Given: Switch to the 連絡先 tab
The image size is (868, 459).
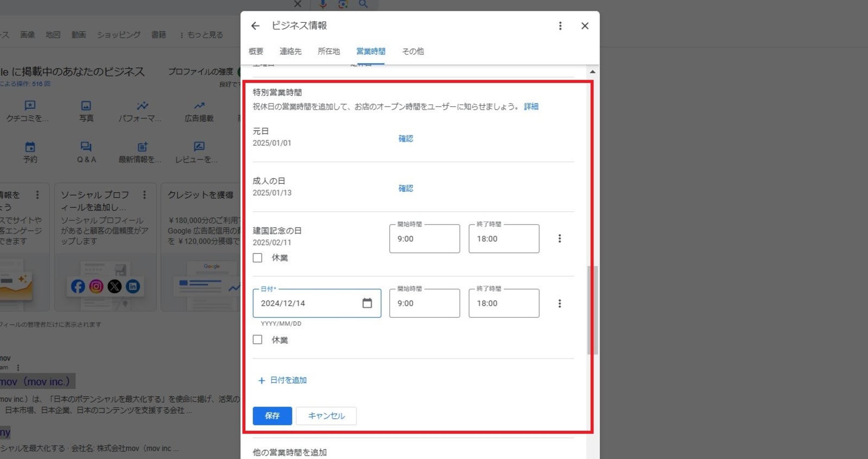Looking at the screenshot, I should [290, 51].
